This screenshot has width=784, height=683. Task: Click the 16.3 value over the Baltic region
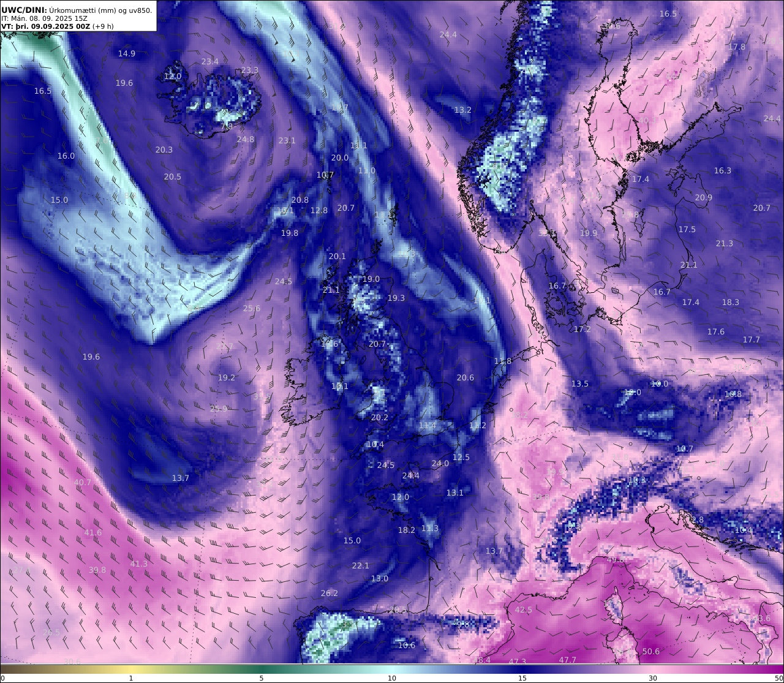[722, 170]
